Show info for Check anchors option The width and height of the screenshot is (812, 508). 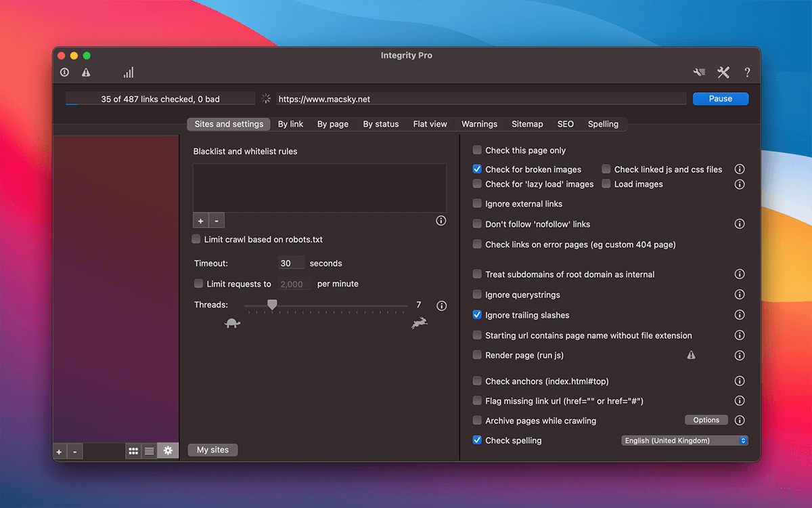pyautogui.click(x=740, y=381)
